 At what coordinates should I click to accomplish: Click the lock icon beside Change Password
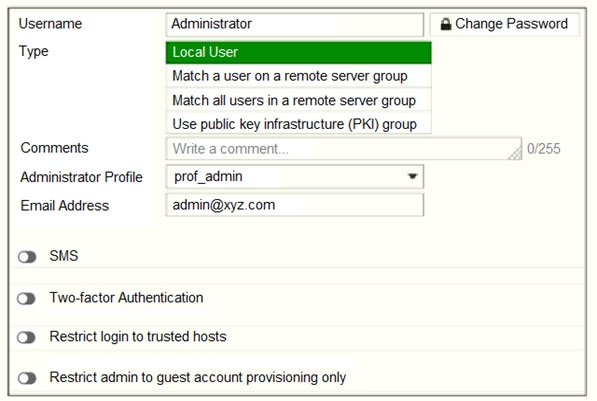pyautogui.click(x=445, y=24)
